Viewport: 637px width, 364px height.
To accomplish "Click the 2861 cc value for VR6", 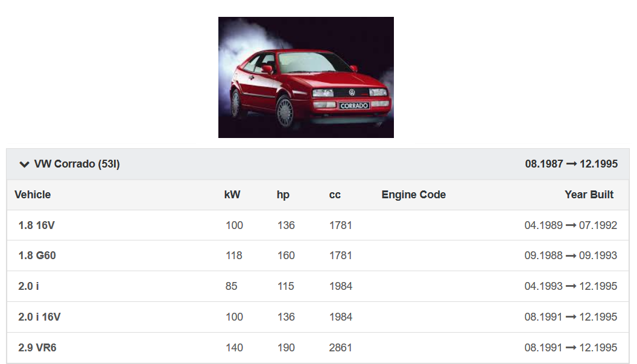I will pyautogui.click(x=341, y=348).
